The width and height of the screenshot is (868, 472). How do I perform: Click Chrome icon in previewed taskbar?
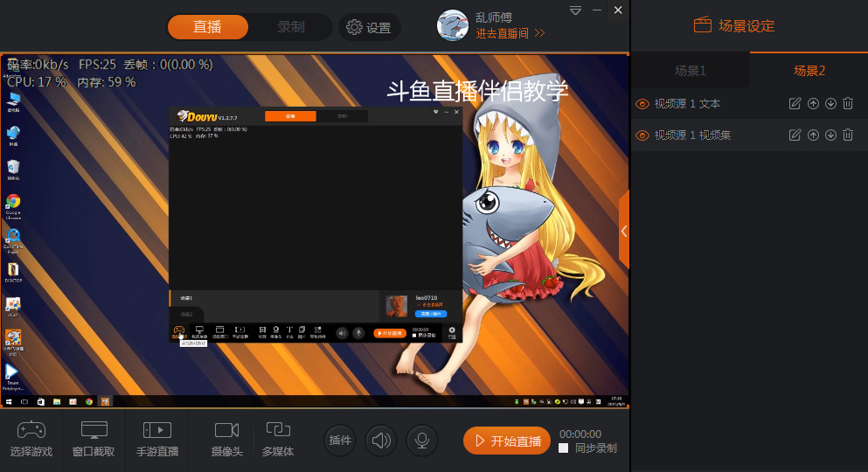pyautogui.click(x=89, y=402)
